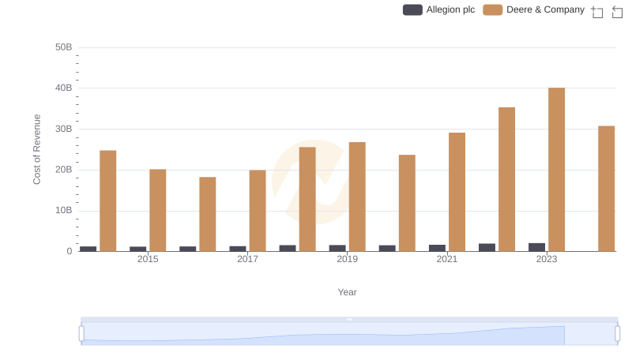This screenshot has width=632, height=364.
Task: Click the Deere & Company 2023 bar
Action: (556, 170)
